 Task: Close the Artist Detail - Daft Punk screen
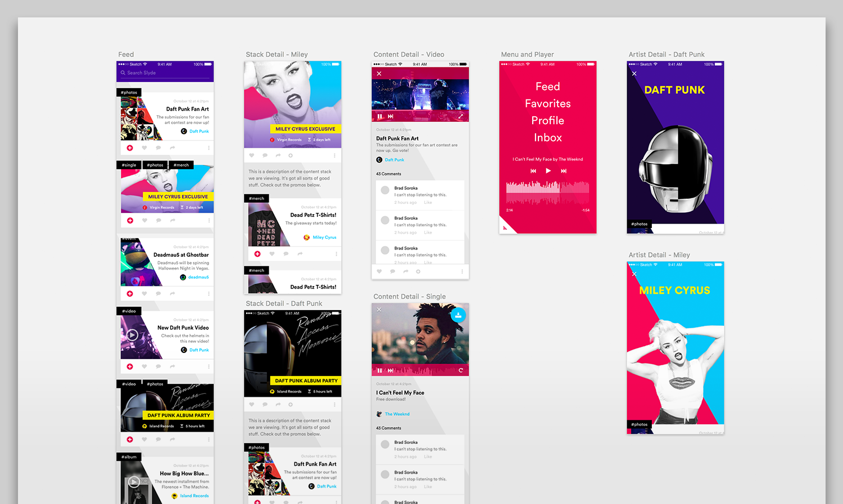(x=634, y=74)
